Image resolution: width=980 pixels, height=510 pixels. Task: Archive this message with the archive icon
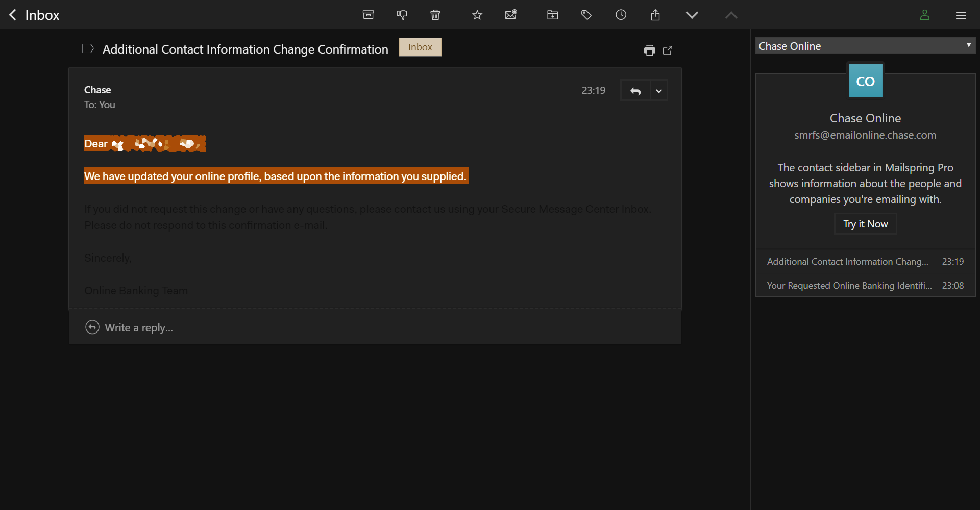(369, 15)
